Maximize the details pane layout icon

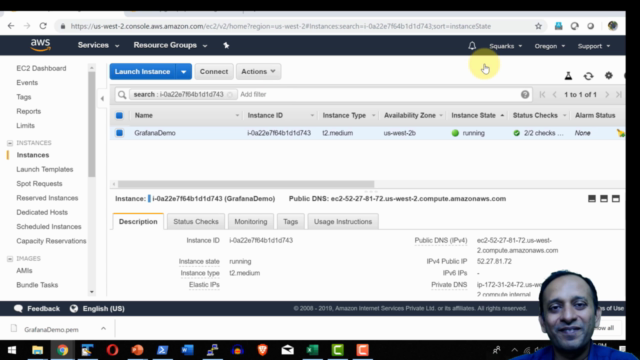coord(616,199)
